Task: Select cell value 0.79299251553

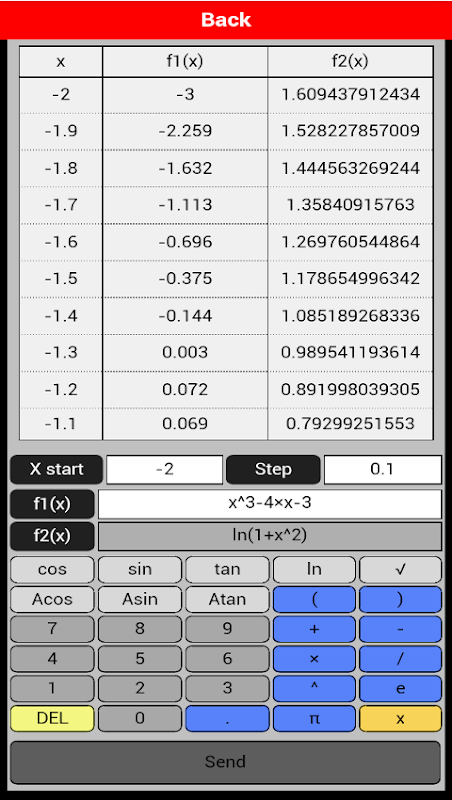Action: click(x=350, y=424)
